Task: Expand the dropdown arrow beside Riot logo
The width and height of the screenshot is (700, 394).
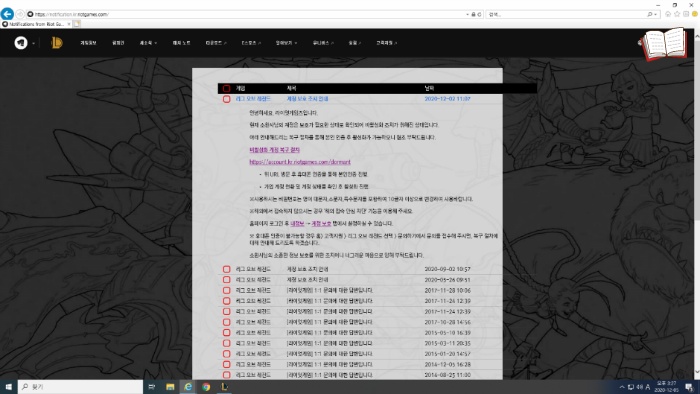Action: pyautogui.click(x=33, y=43)
